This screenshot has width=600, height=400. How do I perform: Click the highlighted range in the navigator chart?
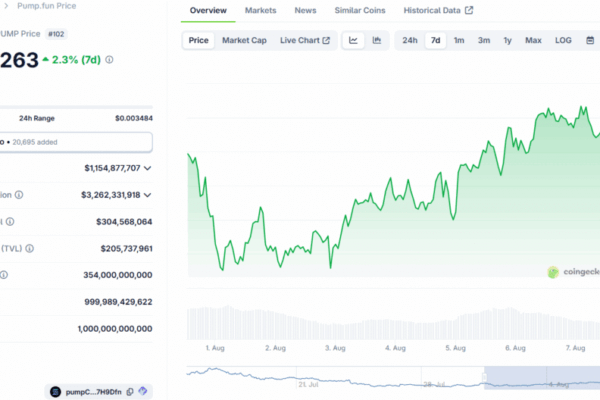point(542,378)
